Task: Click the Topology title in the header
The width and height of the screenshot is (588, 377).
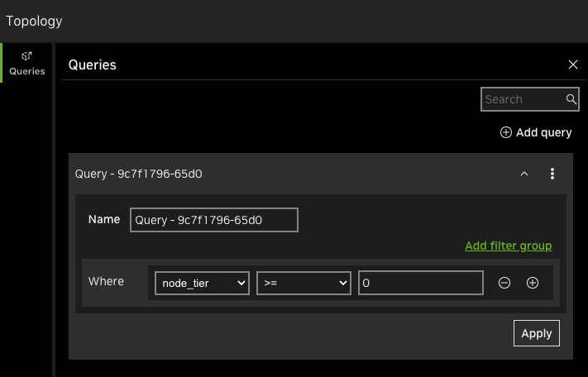Action: (34, 21)
